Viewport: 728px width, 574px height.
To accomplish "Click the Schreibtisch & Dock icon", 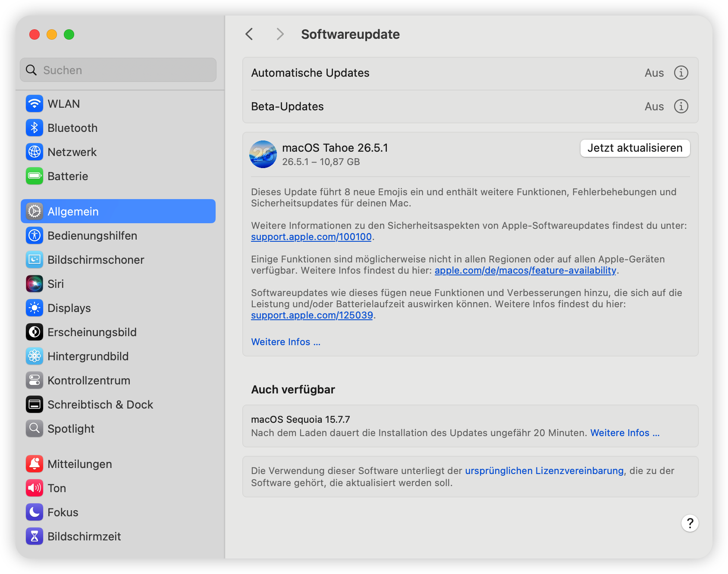I will 35,405.
